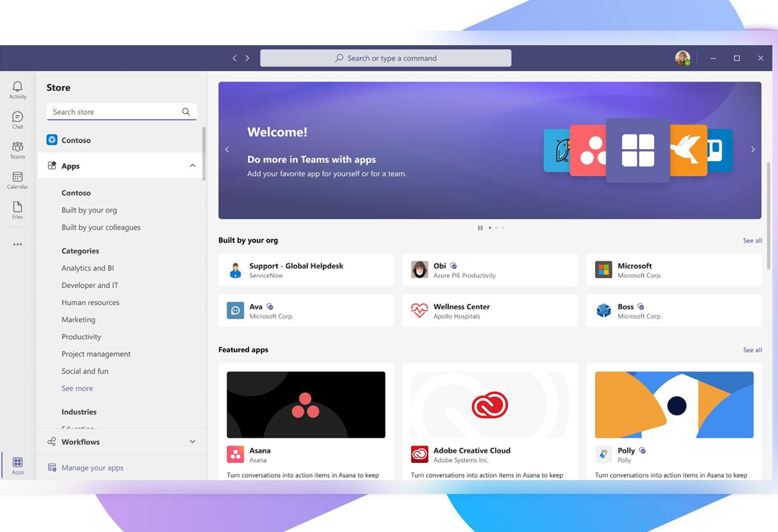Choose the Human resources category

(90, 302)
